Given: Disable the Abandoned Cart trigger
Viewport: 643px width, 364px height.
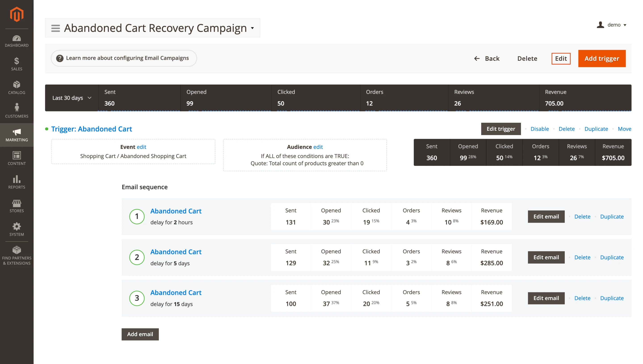Looking at the screenshot, I should 539,129.
